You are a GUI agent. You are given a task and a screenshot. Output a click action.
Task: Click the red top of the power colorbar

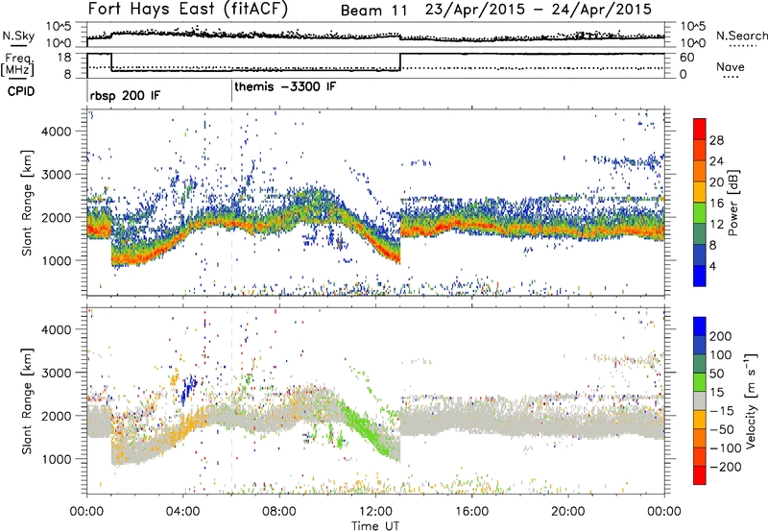pos(700,127)
